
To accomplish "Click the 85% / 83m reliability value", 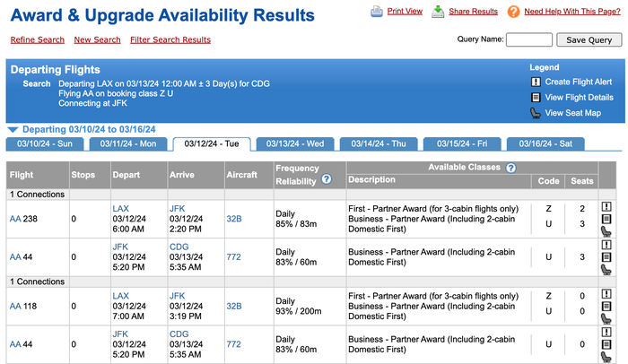I will click(296, 224).
